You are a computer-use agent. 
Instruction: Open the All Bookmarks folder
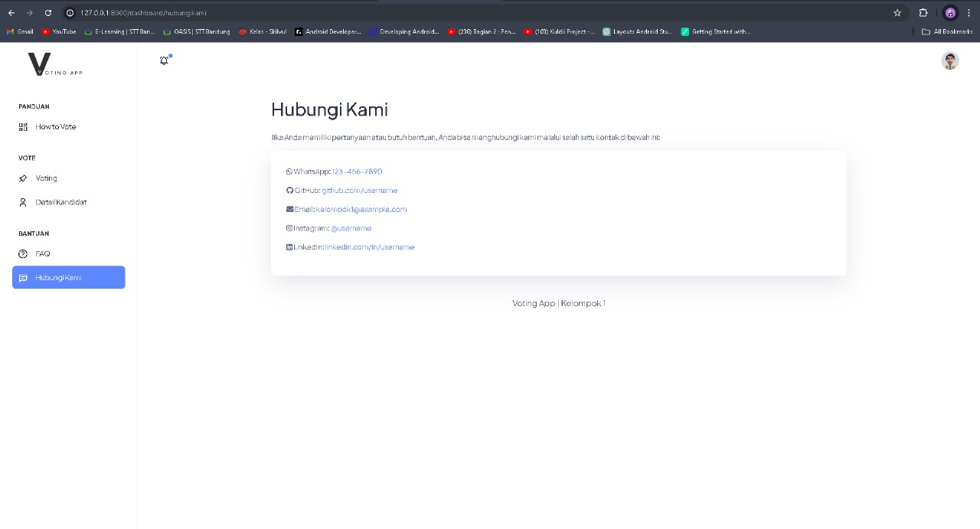[x=947, y=31]
